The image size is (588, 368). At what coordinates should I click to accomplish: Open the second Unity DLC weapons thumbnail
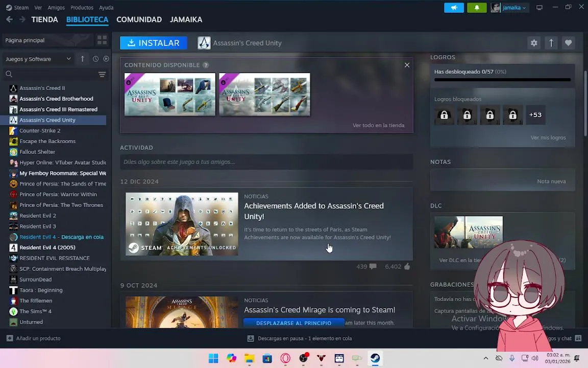[264, 94]
